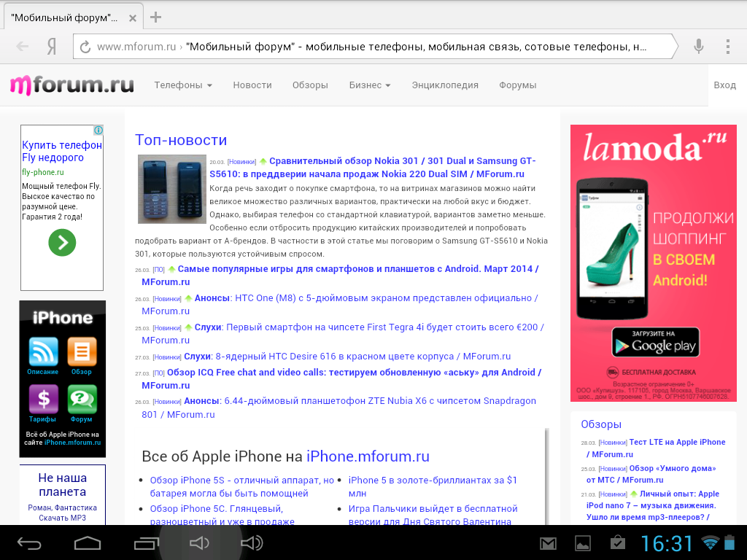Open the iPhone.mforum.ru link in the black banner
747x560 pixels.
pos(72,443)
